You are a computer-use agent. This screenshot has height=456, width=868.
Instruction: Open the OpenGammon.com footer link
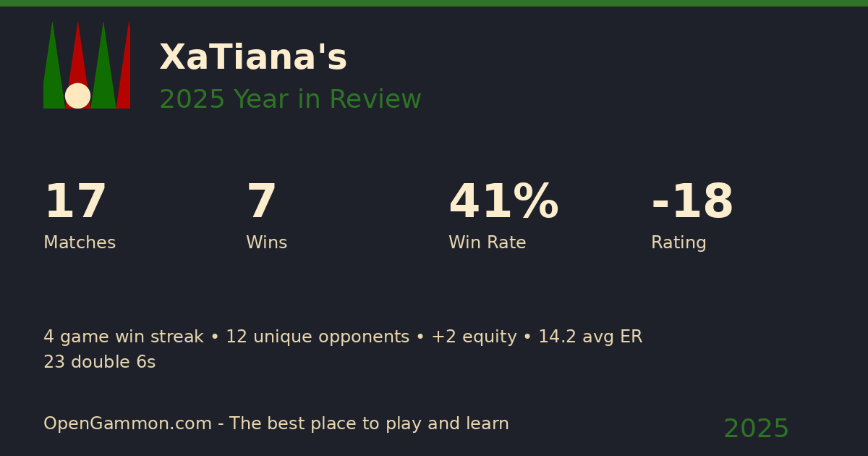[x=127, y=424]
